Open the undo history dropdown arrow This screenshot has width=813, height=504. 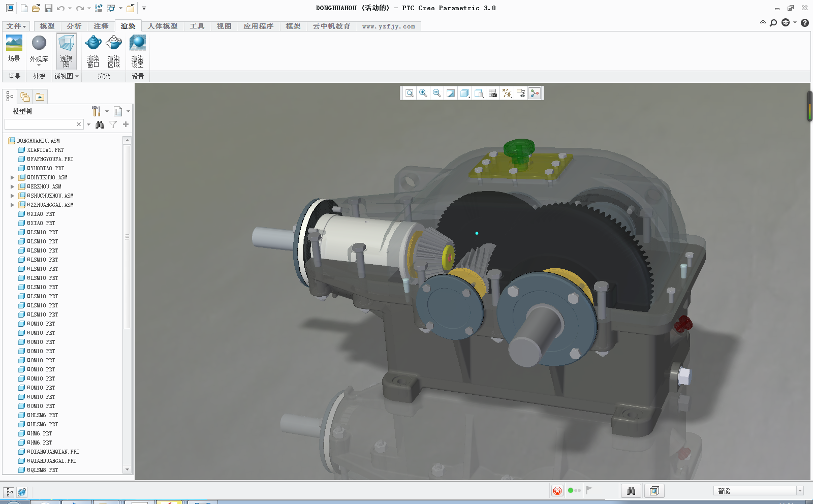pos(69,8)
